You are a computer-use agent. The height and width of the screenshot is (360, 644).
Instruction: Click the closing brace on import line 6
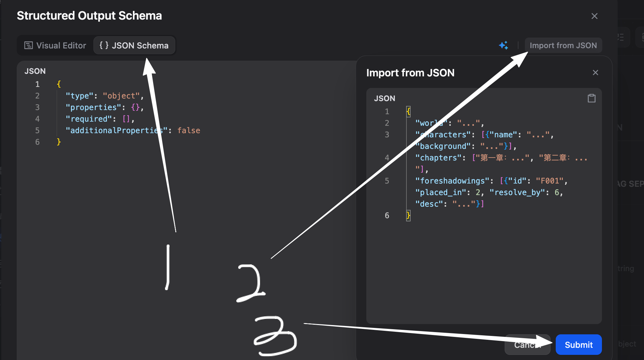tap(408, 215)
